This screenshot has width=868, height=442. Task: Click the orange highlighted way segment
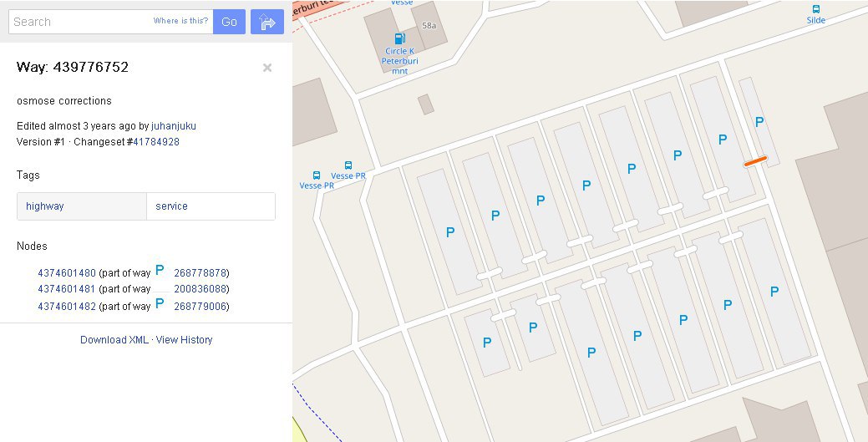pos(755,161)
